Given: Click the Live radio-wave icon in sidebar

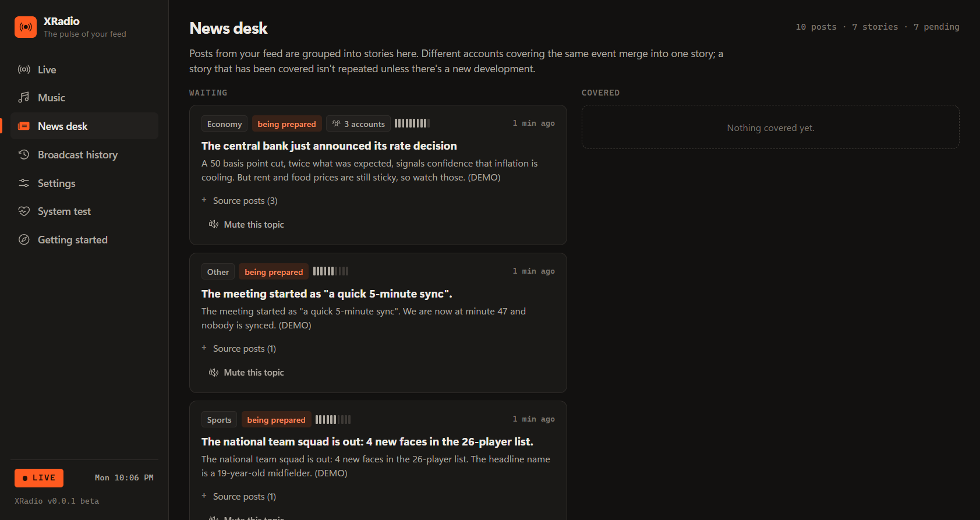Looking at the screenshot, I should [24, 70].
